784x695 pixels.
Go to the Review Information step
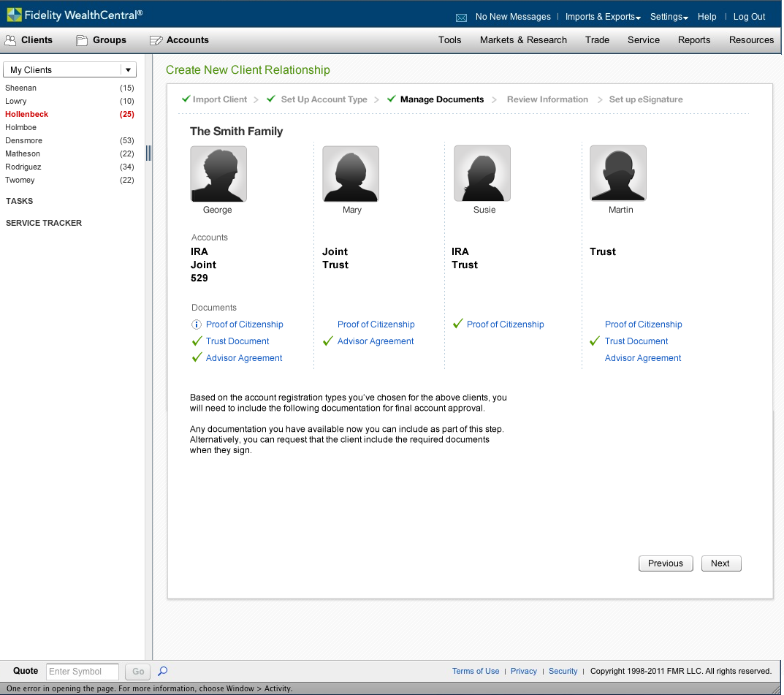[x=547, y=99]
